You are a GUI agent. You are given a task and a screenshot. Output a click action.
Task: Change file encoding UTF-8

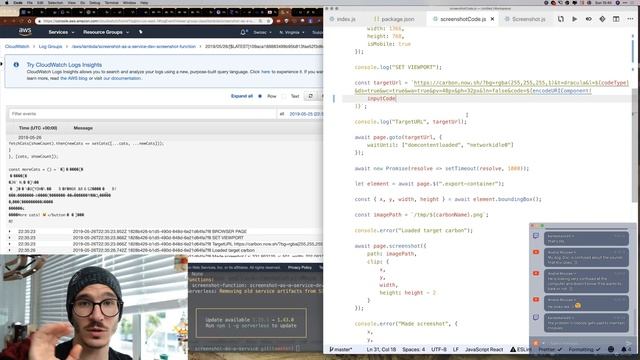[x=439, y=349]
